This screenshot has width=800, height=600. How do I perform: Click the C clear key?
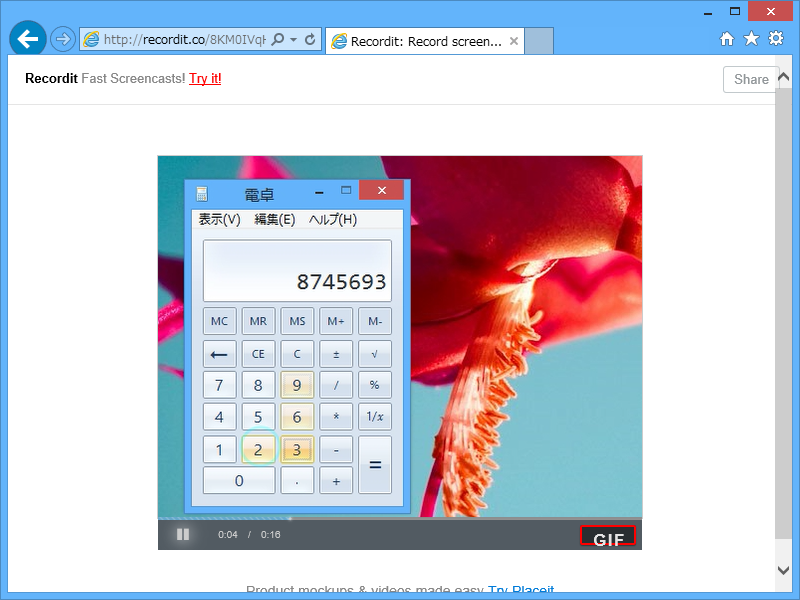point(297,354)
